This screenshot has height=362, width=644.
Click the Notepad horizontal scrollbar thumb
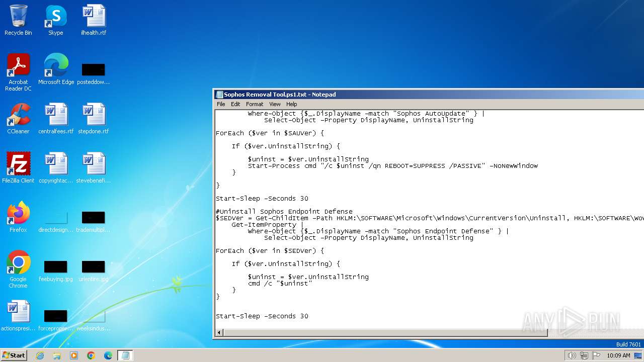385,332
